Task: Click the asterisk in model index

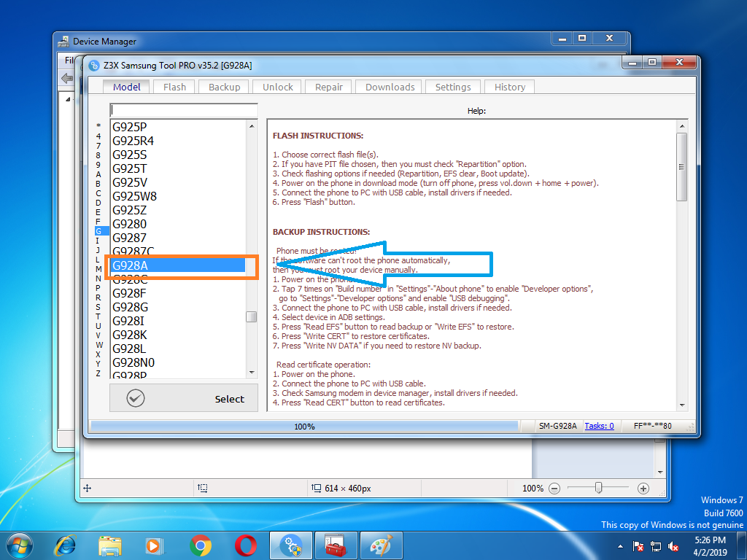Action: click(98, 126)
